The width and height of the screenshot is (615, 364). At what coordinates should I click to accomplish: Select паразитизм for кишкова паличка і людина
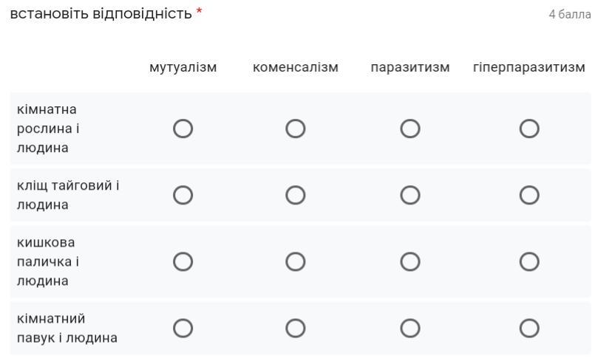[x=410, y=261]
